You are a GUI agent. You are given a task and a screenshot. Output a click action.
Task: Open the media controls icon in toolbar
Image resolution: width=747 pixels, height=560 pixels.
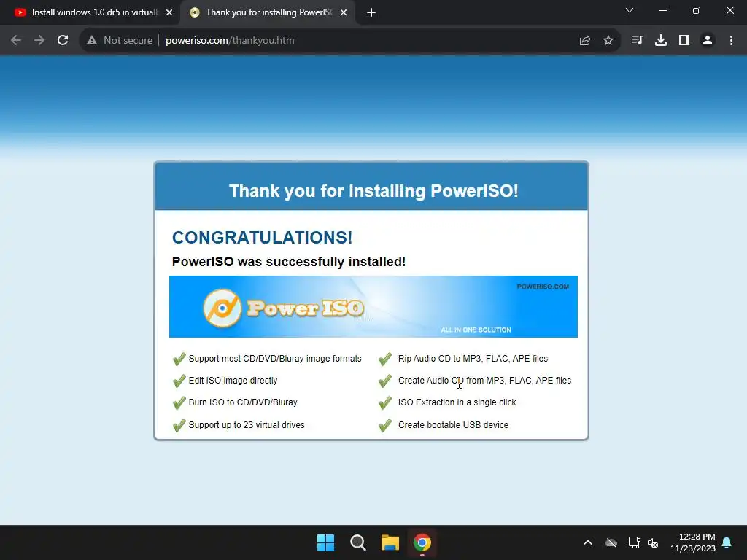tap(637, 41)
